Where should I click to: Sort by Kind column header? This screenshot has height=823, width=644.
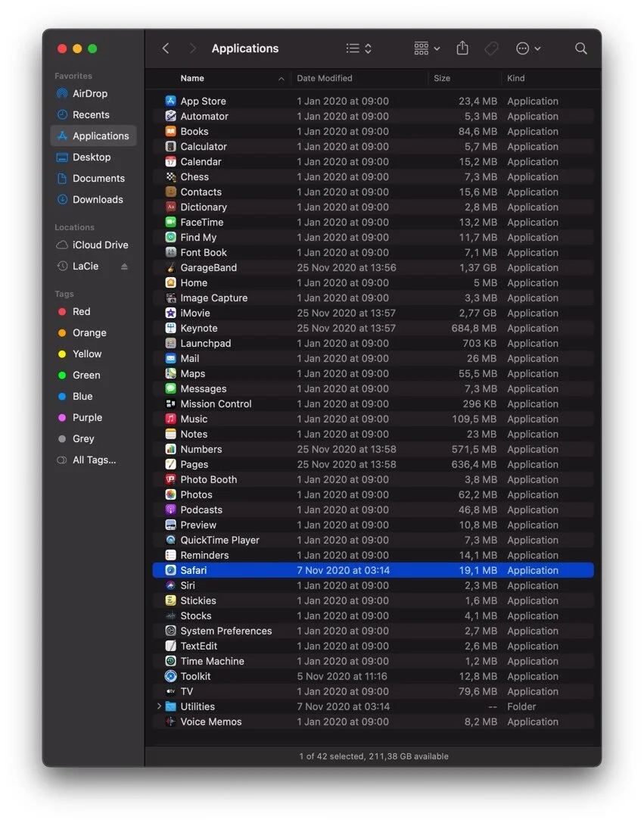pos(515,78)
